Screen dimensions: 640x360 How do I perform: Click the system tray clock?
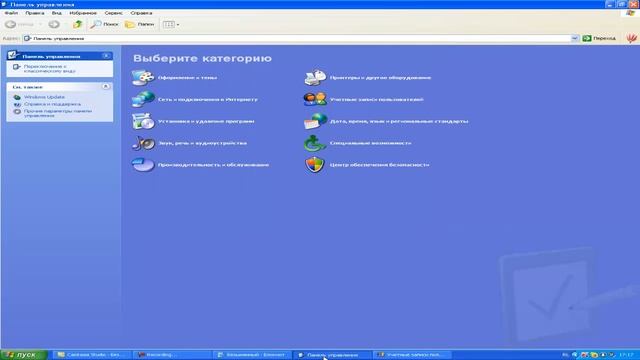pyautogui.click(x=626, y=355)
